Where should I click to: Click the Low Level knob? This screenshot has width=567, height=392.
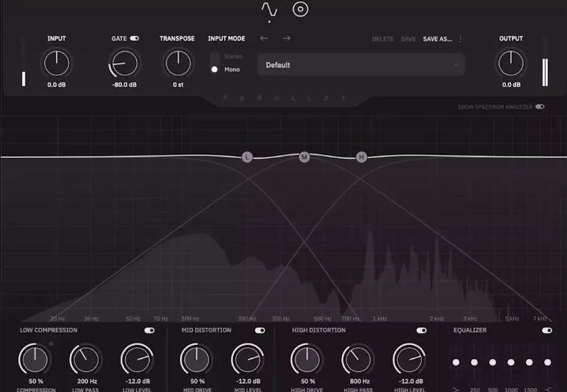pos(137,359)
